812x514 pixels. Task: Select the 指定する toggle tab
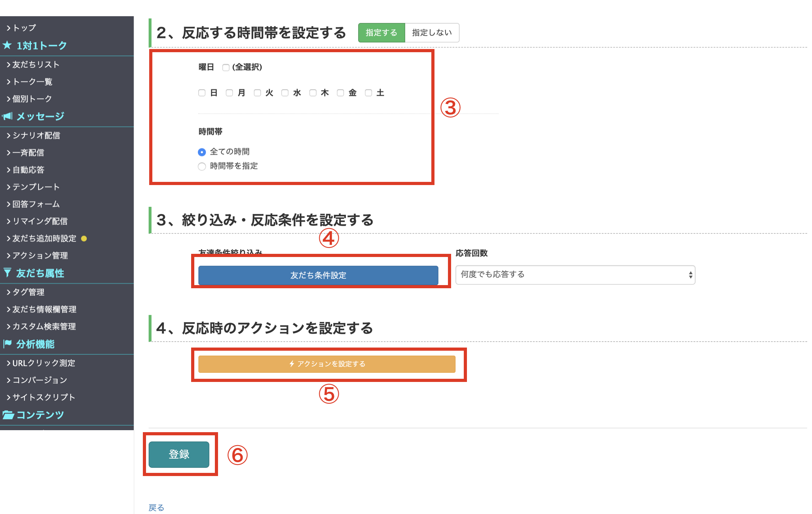coord(381,33)
